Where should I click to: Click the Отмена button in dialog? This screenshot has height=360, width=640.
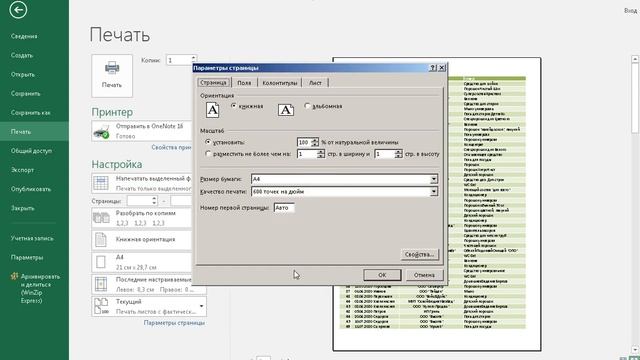tap(424, 275)
